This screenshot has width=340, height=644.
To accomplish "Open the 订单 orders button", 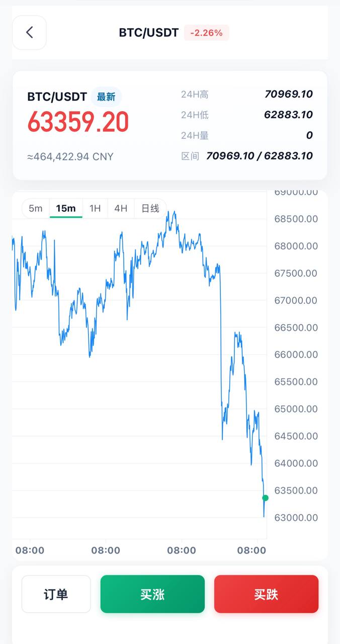I will (56, 594).
